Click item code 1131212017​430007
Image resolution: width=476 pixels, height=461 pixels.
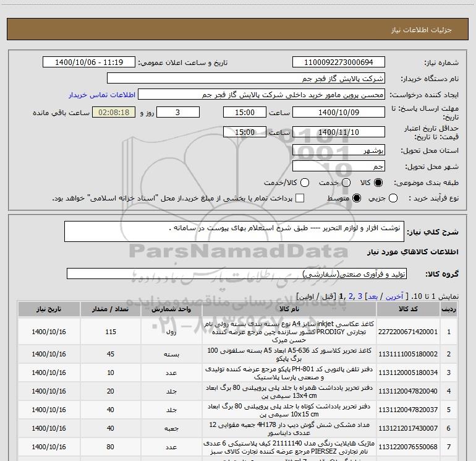408,428
